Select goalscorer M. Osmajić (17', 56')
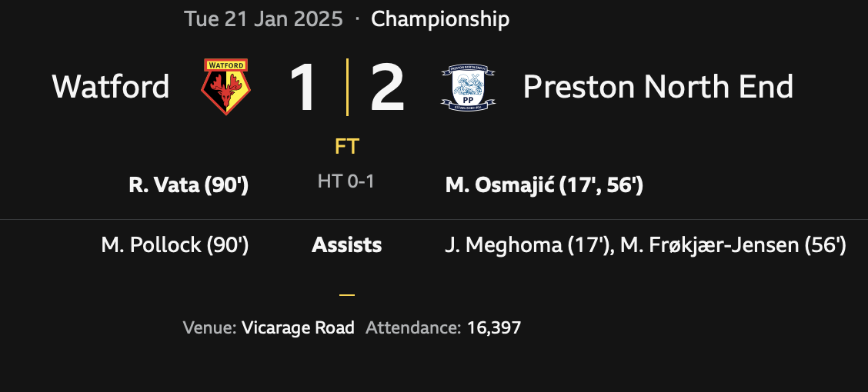The width and height of the screenshot is (868, 392). [544, 186]
